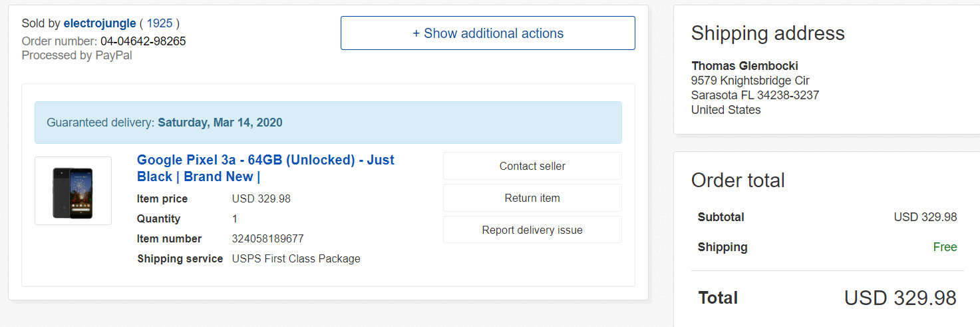Screen dimensions: 980x327
Task: Open the seller's 1925 feedback score
Action: point(160,23)
